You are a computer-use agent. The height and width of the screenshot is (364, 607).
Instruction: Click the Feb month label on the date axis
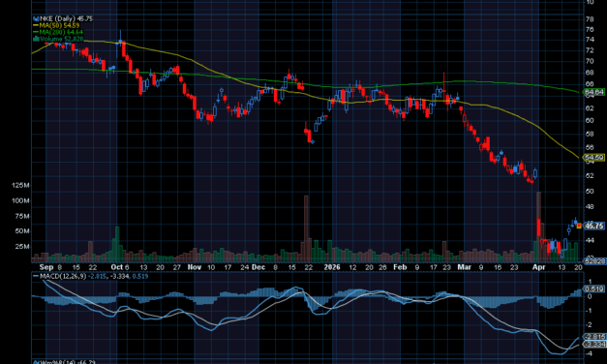(400, 267)
